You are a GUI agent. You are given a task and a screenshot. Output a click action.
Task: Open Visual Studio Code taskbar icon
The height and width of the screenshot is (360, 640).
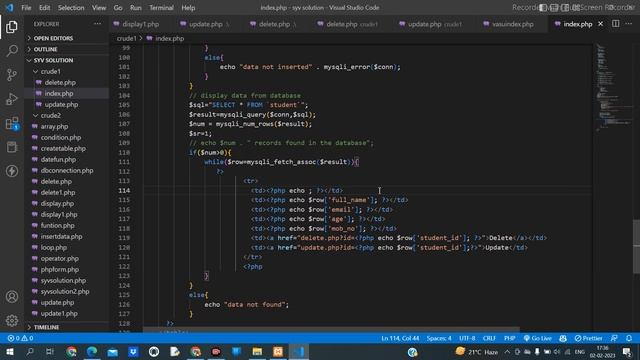tap(299, 351)
